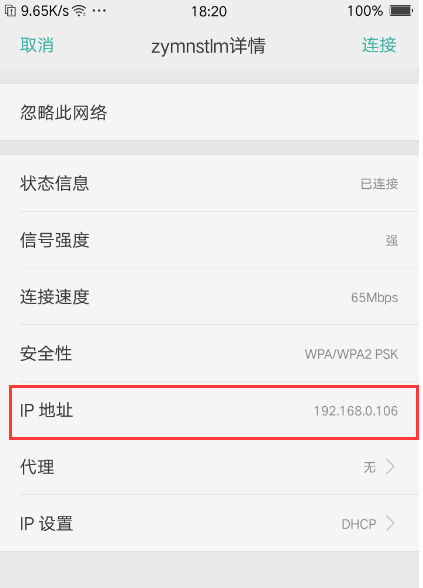Tap the 连接速度 65Mbps row
Image resolution: width=423 pixels, height=588 pixels.
click(x=209, y=297)
